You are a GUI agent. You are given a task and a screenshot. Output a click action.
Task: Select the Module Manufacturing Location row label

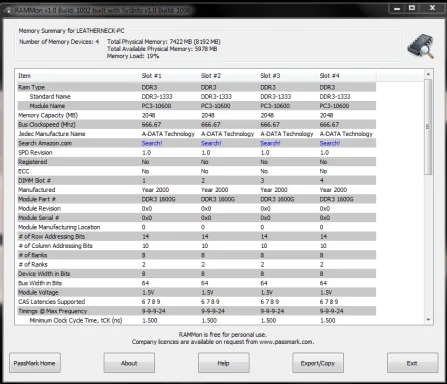(x=59, y=227)
